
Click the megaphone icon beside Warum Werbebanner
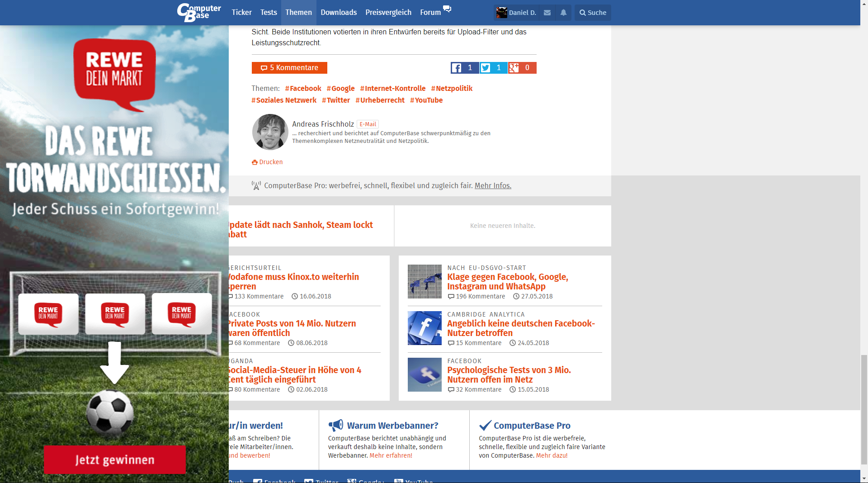pyautogui.click(x=336, y=425)
